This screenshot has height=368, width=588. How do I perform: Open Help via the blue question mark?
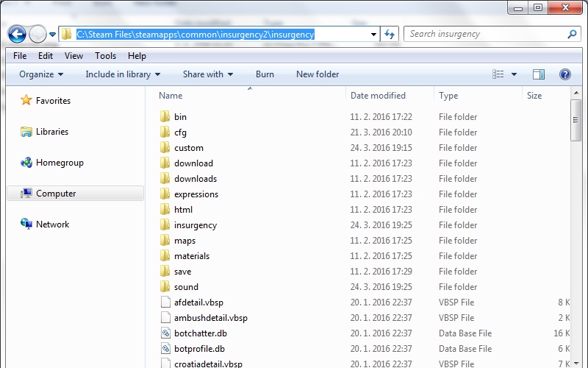565,74
